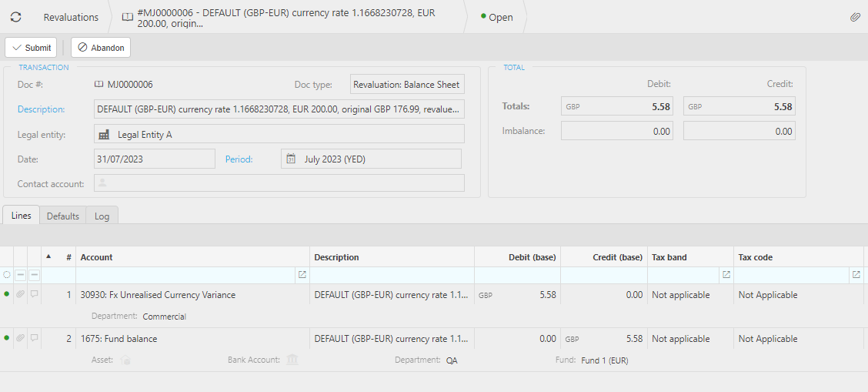Submit the revaluation journal
Screen dimensions: 868x392
[x=31, y=48]
